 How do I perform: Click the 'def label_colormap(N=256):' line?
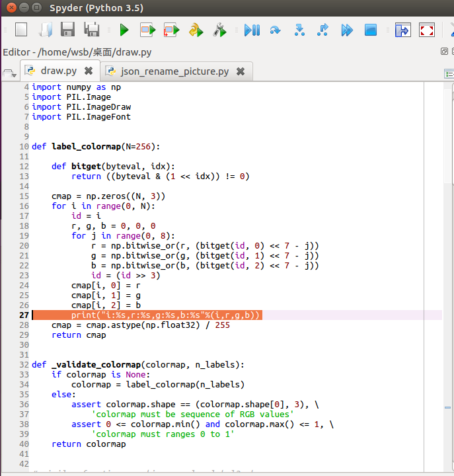pyautogui.click(x=96, y=147)
